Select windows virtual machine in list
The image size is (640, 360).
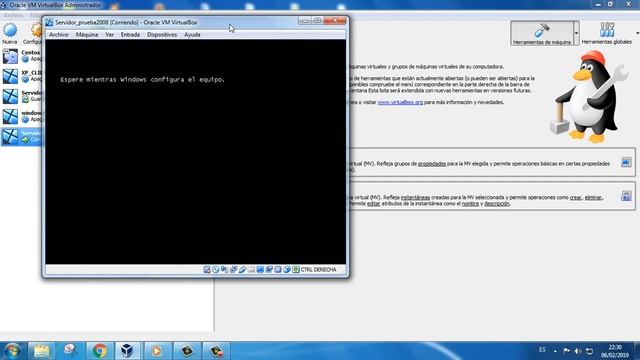click(x=21, y=116)
